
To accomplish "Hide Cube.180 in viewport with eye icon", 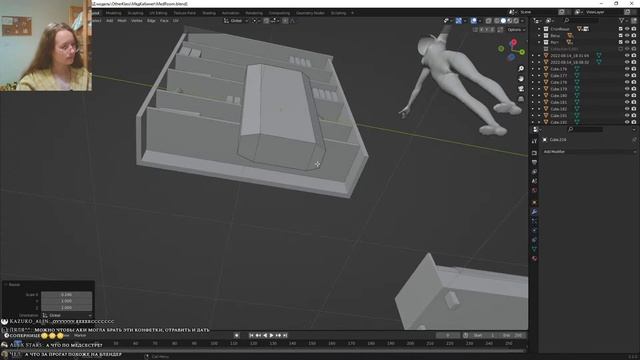I will (627, 96).
